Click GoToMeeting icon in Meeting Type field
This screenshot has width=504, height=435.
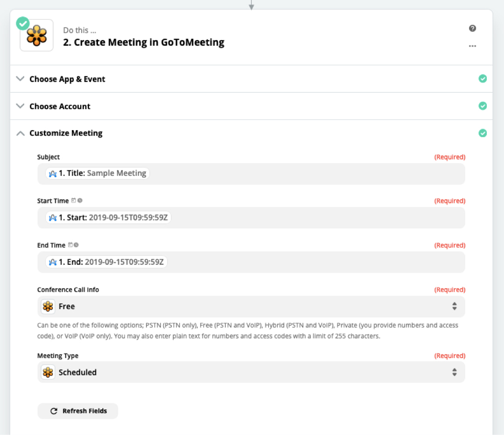(x=48, y=373)
